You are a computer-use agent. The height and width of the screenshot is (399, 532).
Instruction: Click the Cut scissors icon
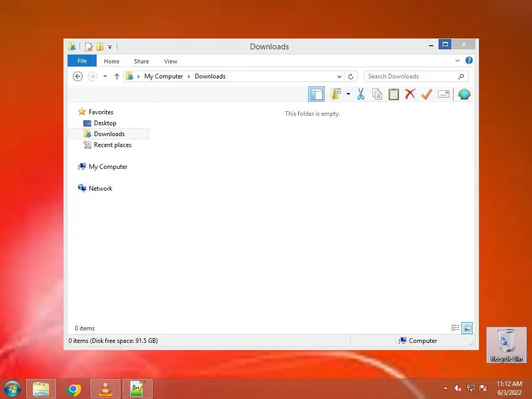click(361, 94)
